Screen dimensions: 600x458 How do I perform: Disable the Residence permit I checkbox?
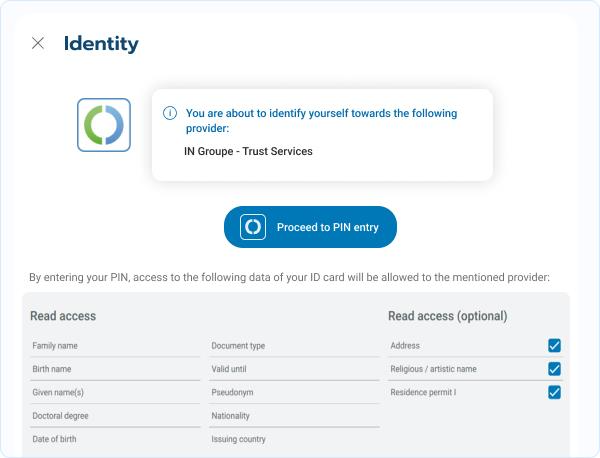coord(554,392)
